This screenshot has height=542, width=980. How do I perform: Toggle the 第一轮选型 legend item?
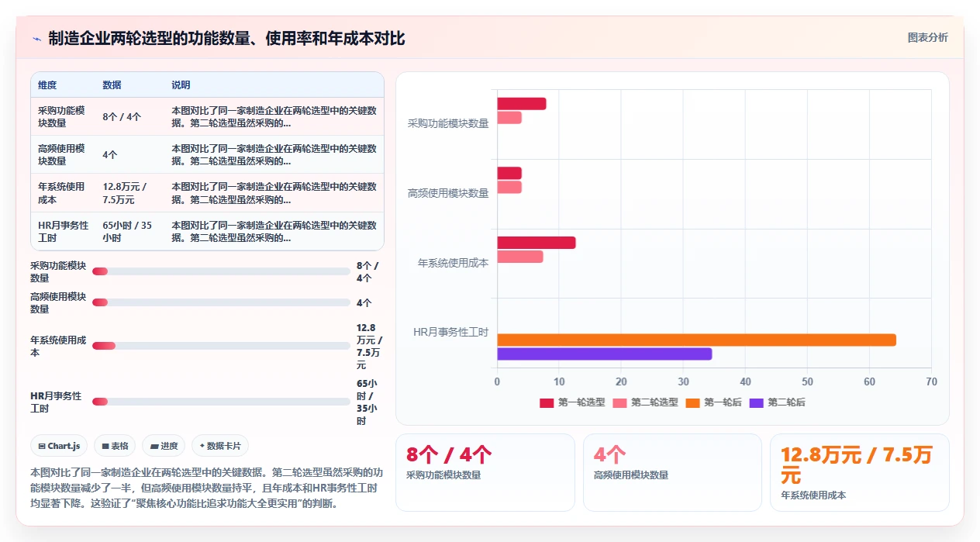point(572,402)
